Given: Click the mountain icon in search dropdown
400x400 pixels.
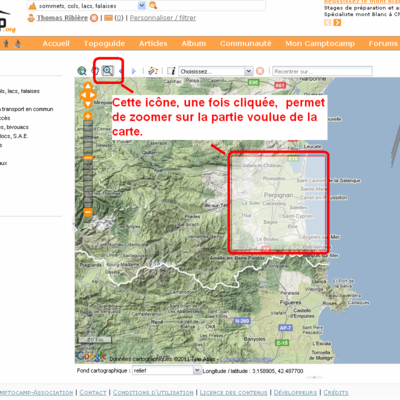Looking at the screenshot, I should click(x=32, y=6).
